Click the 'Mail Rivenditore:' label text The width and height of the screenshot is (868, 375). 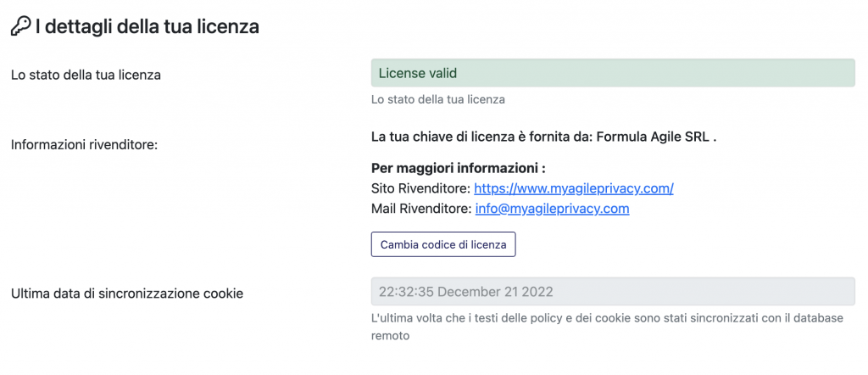[x=422, y=210]
